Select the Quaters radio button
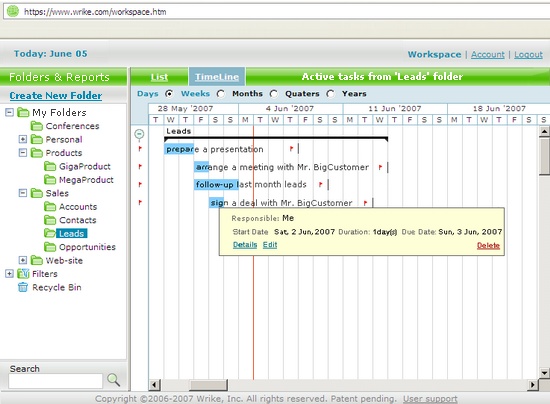550x404 pixels. pyautogui.click(x=330, y=94)
